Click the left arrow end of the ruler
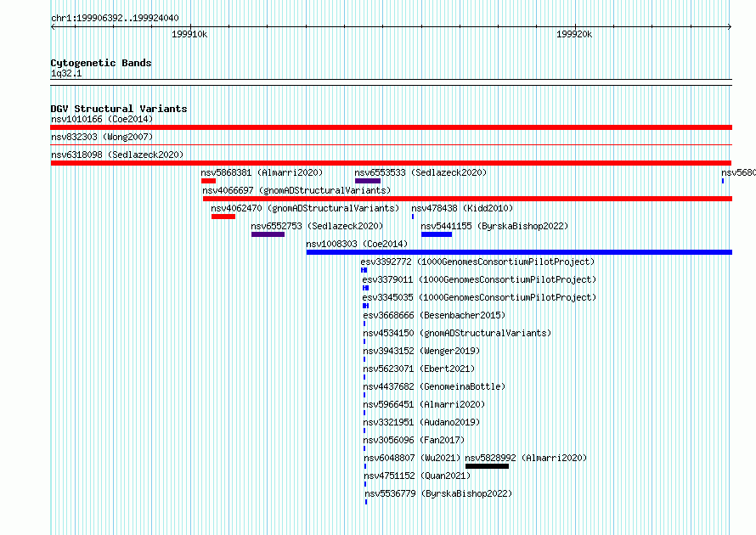Image resolution: width=756 pixels, height=535 pixels. point(53,27)
